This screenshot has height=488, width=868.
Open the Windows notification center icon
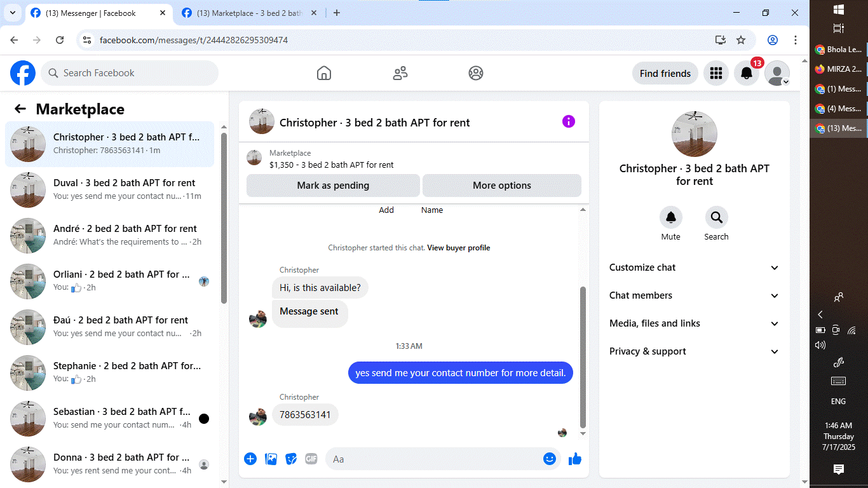point(838,470)
